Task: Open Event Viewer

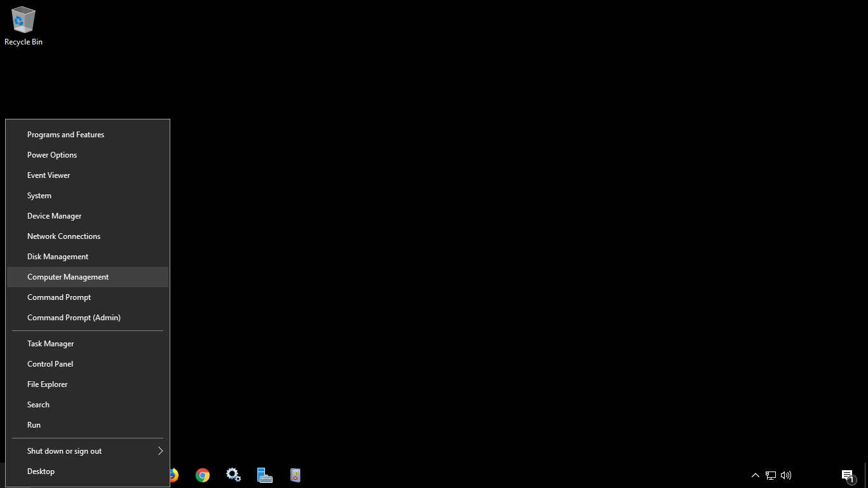Action: [48, 175]
